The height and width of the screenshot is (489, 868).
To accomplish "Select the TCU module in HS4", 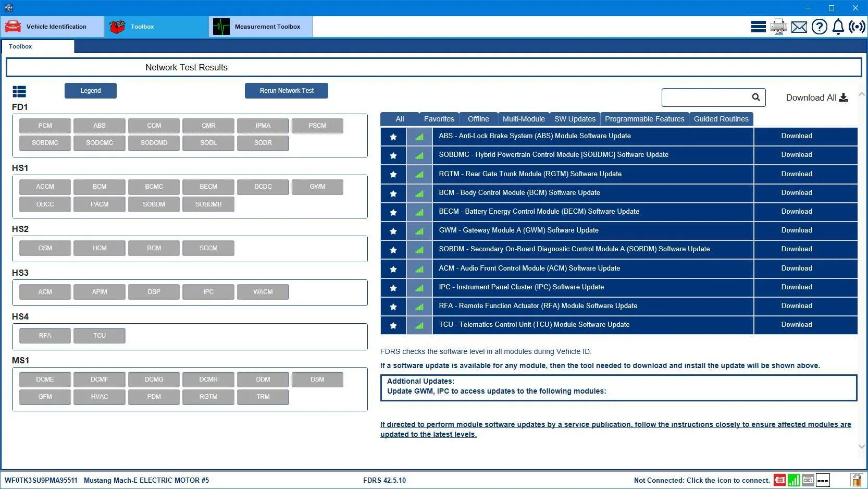I will tap(100, 336).
